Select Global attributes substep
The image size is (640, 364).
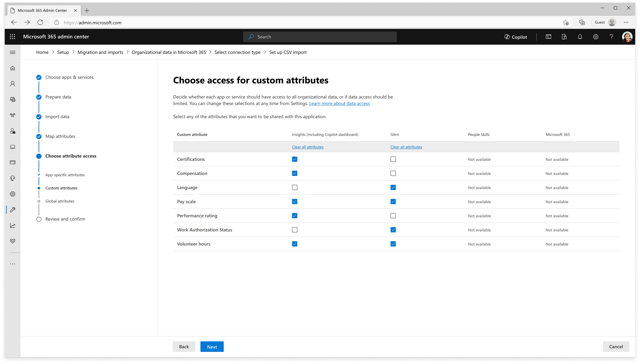60,201
